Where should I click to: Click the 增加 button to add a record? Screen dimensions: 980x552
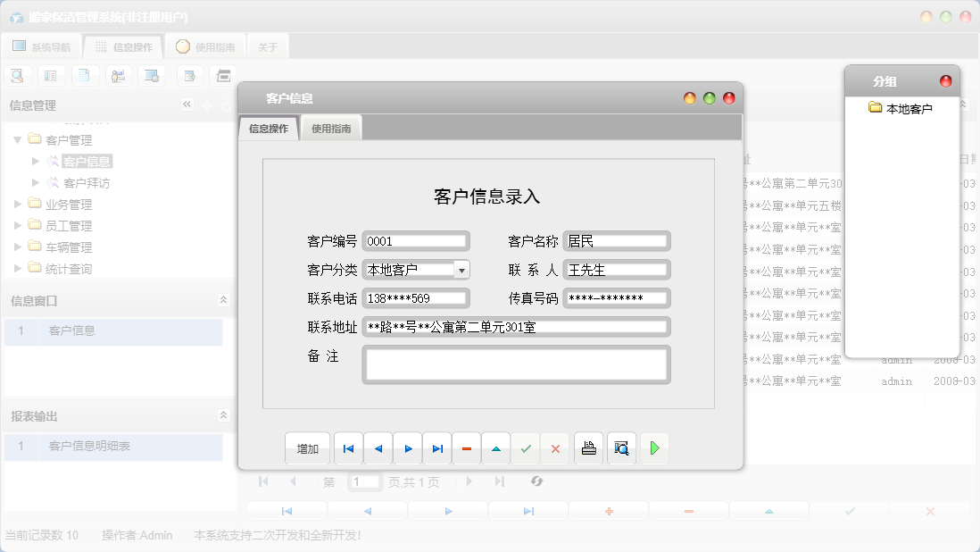tap(306, 448)
